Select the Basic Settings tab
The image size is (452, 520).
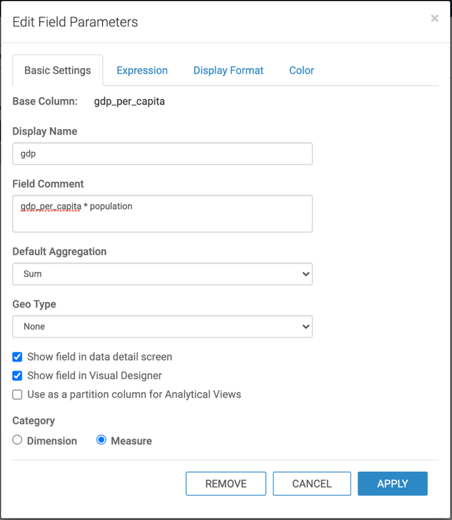[58, 70]
